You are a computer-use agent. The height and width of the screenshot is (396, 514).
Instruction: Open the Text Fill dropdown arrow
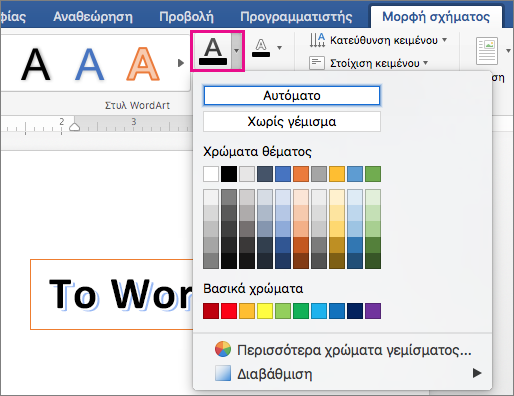point(236,51)
